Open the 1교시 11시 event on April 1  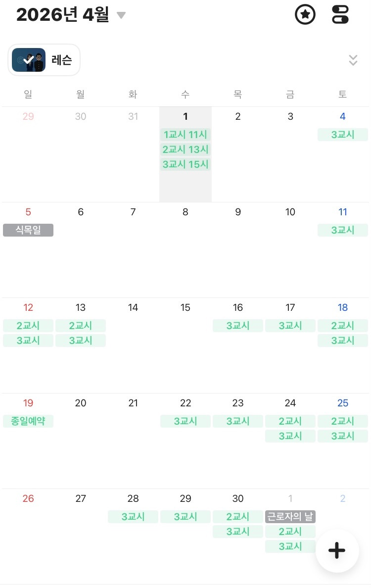[x=185, y=135]
